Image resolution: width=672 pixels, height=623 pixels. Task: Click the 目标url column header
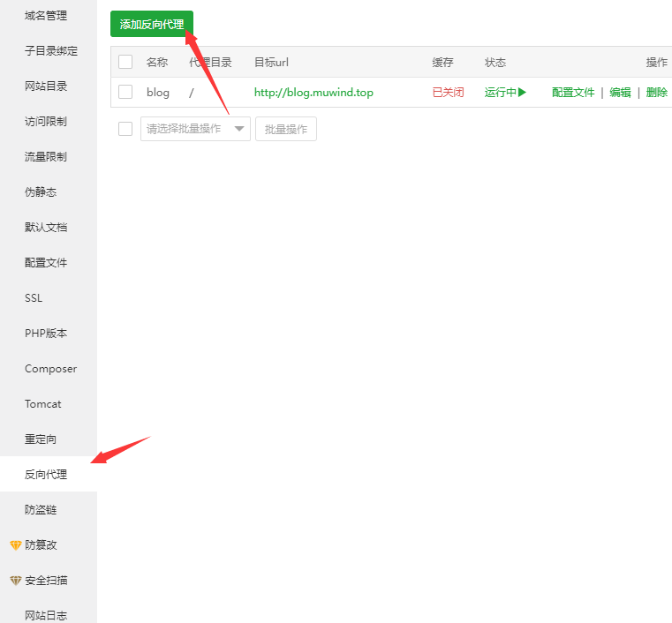tap(271, 63)
